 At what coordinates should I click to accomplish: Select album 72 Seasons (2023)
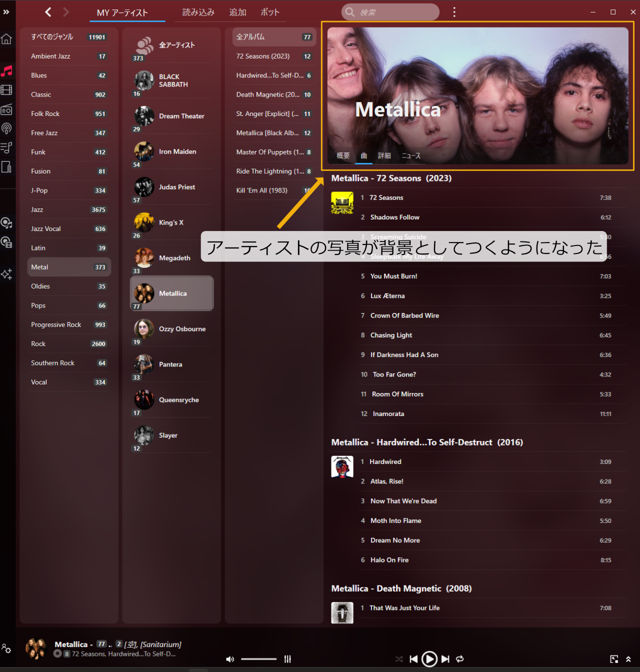[x=274, y=56]
